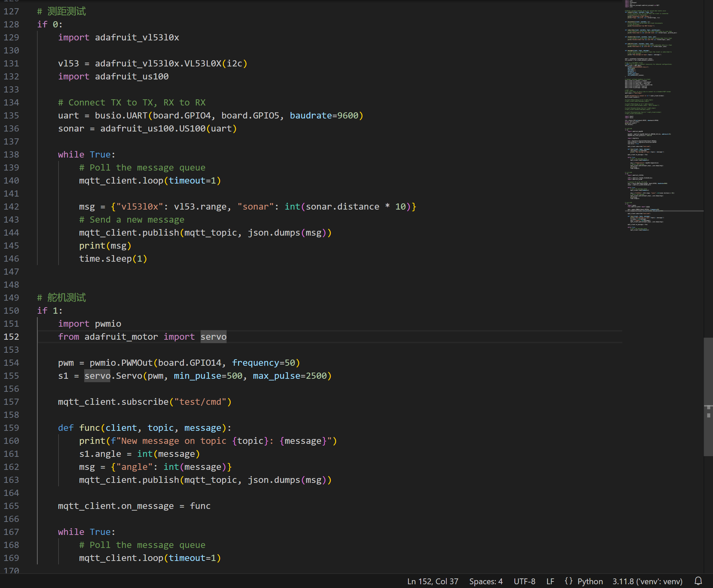This screenshot has height=588, width=713.
Task: Go to line via Ln 152, Col 37
Action: 433,581
